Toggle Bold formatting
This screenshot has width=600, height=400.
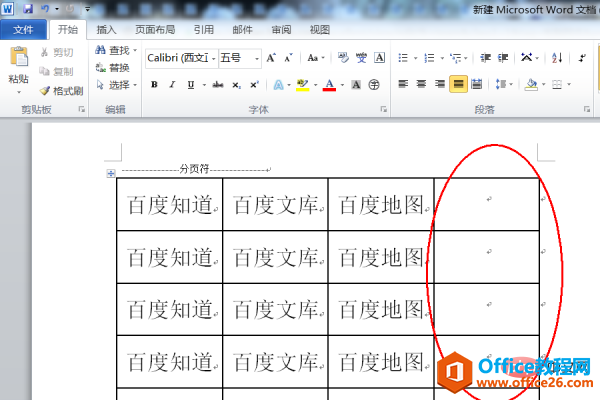point(154,85)
